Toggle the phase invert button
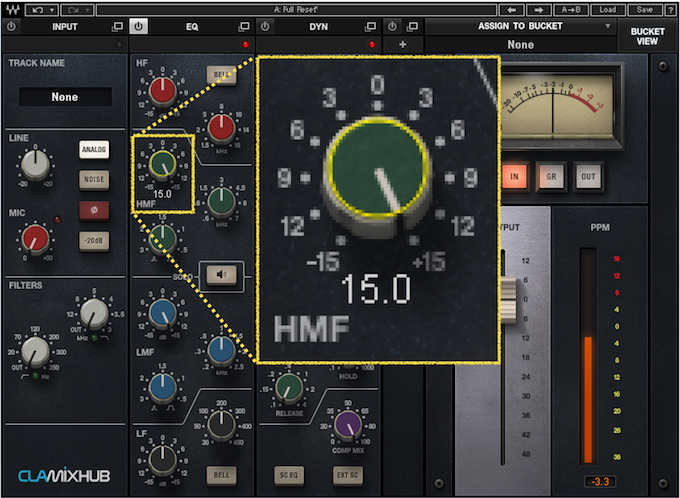Viewport: 680px width, 498px height. click(94, 210)
